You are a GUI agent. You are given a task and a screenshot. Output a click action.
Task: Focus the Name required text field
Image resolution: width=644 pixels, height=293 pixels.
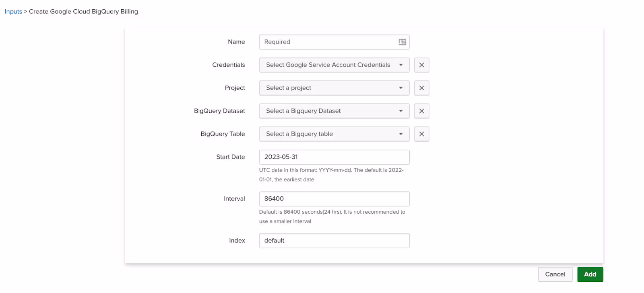coord(328,42)
